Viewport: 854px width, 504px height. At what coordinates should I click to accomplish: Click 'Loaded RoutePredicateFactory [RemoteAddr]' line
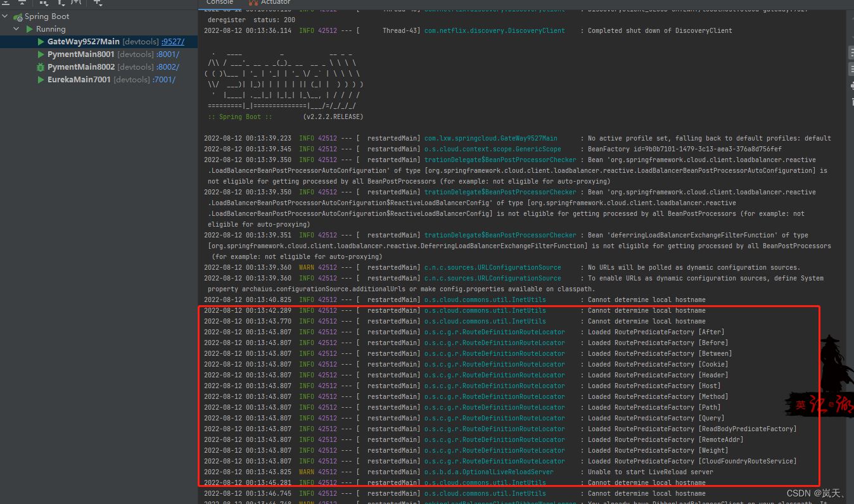pos(666,439)
